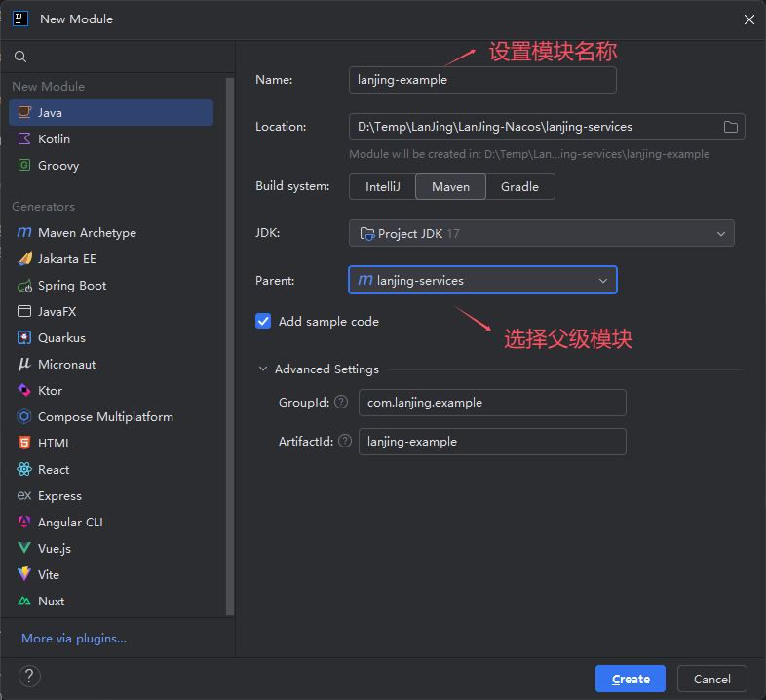Choose the Spring Boot generator icon

pyautogui.click(x=24, y=286)
